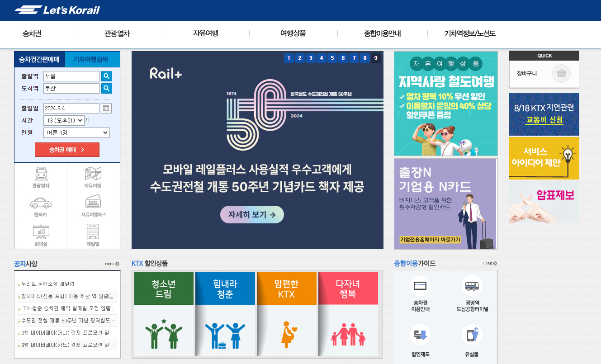
Task: Open notice 수도권 전철 개통 50주년
Action: coord(68,321)
